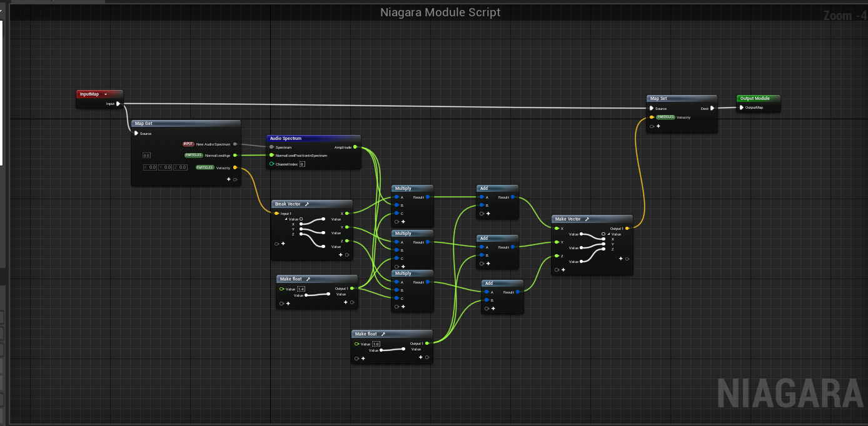Screen dimensions: 868x426
Task: Click the New Audio Spectrum output pin
Action: [235, 144]
